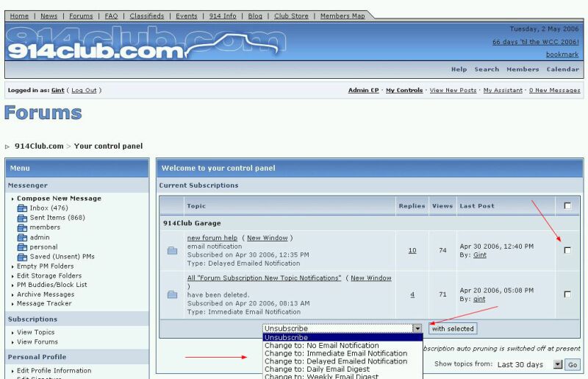Tick the select-all checkbox in table header
This screenshot has height=379, width=588.
(x=567, y=206)
